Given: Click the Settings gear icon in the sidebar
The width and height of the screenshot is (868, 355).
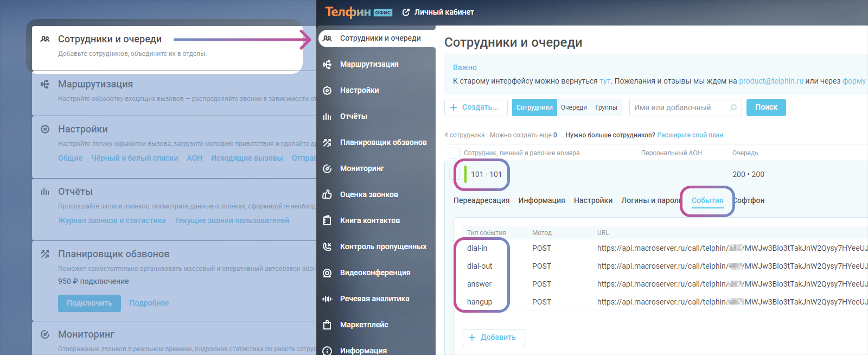Looking at the screenshot, I should pos(327,91).
